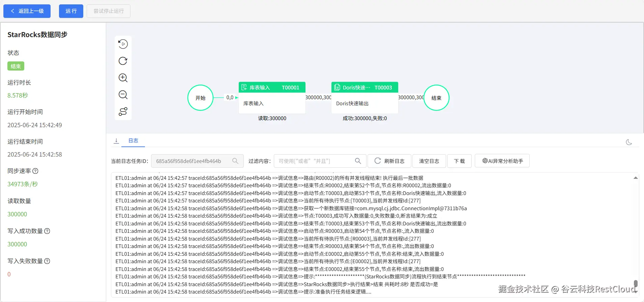644x302 pixels.
Task: Click the 34973条/秒 sync rate value
Action: (x=23, y=184)
